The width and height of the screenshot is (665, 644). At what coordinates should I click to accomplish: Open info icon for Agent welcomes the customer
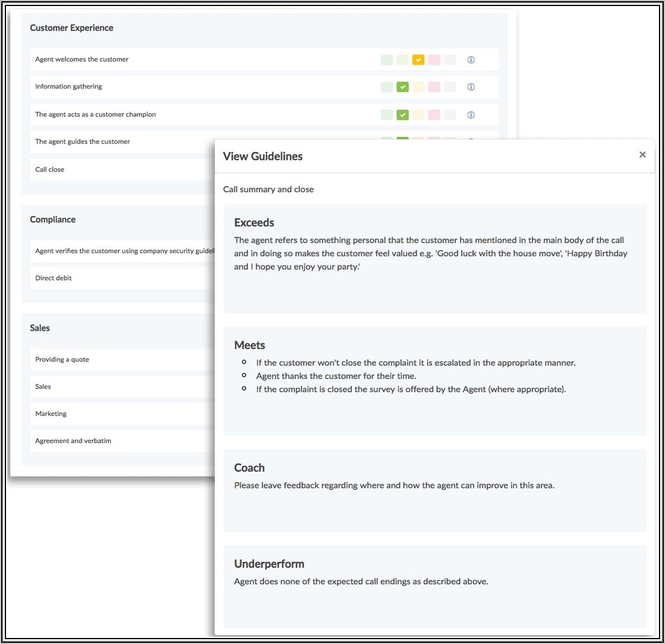(471, 60)
